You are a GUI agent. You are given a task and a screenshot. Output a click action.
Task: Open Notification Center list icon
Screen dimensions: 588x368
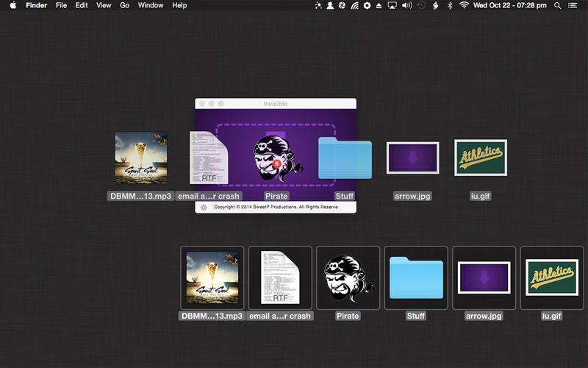573,5
